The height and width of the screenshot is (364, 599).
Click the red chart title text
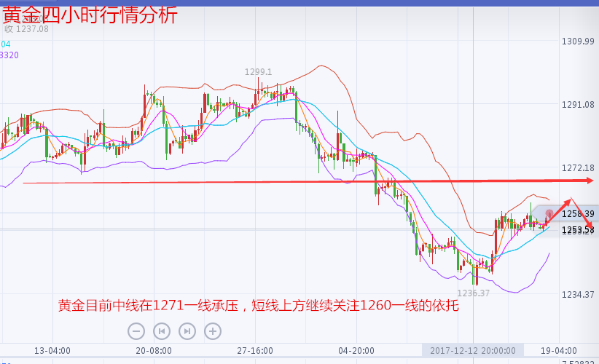tap(90, 15)
